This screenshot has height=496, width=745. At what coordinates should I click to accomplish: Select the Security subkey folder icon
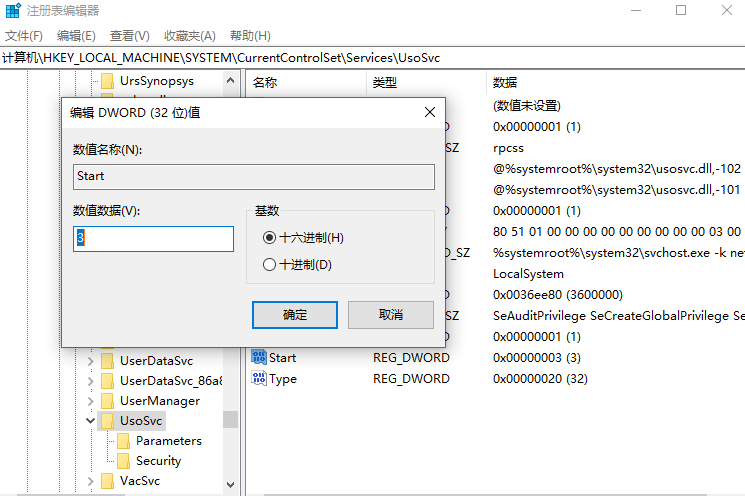point(124,460)
